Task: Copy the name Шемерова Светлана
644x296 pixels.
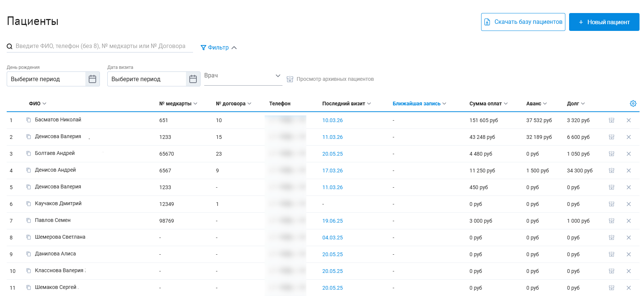Action: point(29,237)
